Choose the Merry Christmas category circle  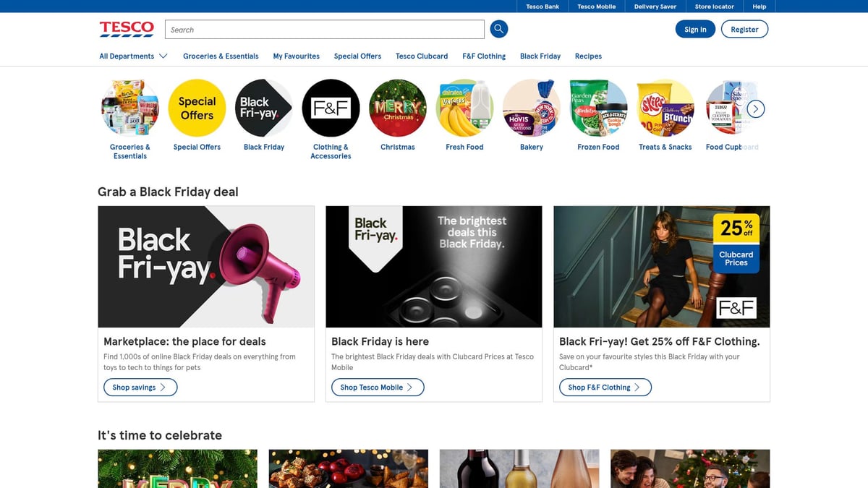point(398,108)
